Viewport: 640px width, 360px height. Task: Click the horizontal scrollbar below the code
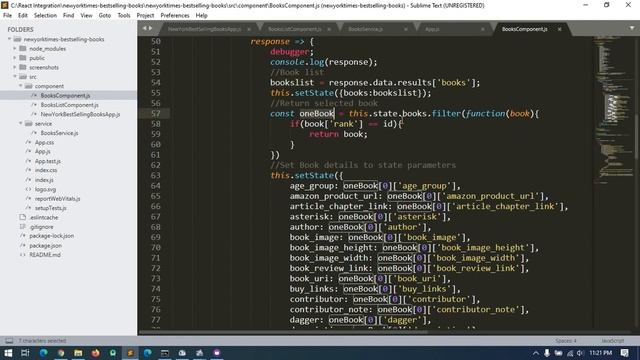coord(284,332)
